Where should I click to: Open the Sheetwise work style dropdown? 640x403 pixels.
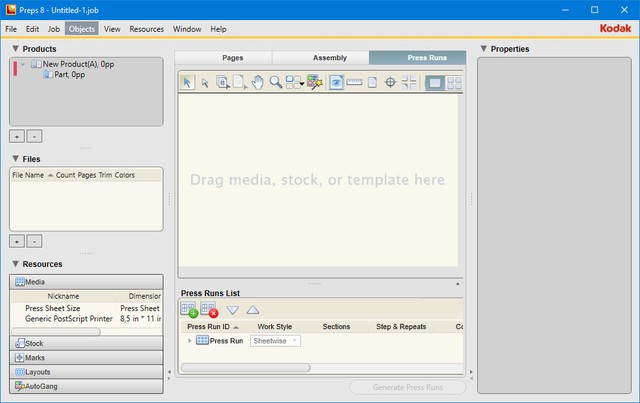pyautogui.click(x=276, y=341)
